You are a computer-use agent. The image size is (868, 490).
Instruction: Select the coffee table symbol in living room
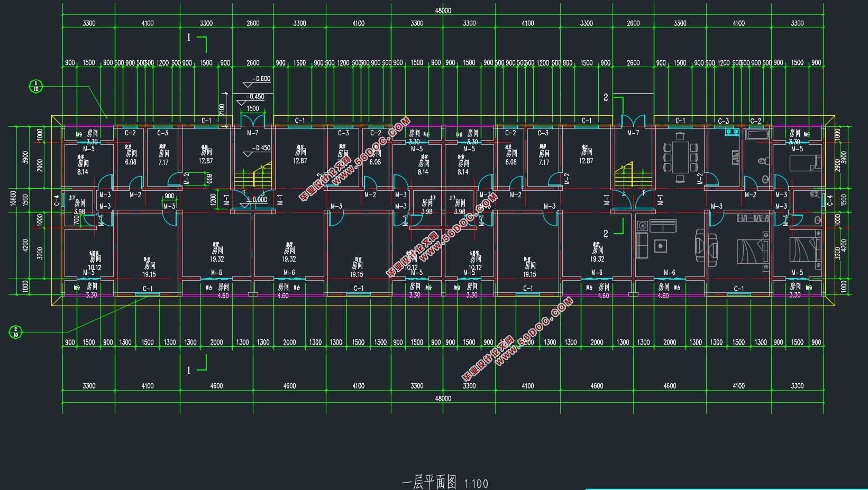660,246
